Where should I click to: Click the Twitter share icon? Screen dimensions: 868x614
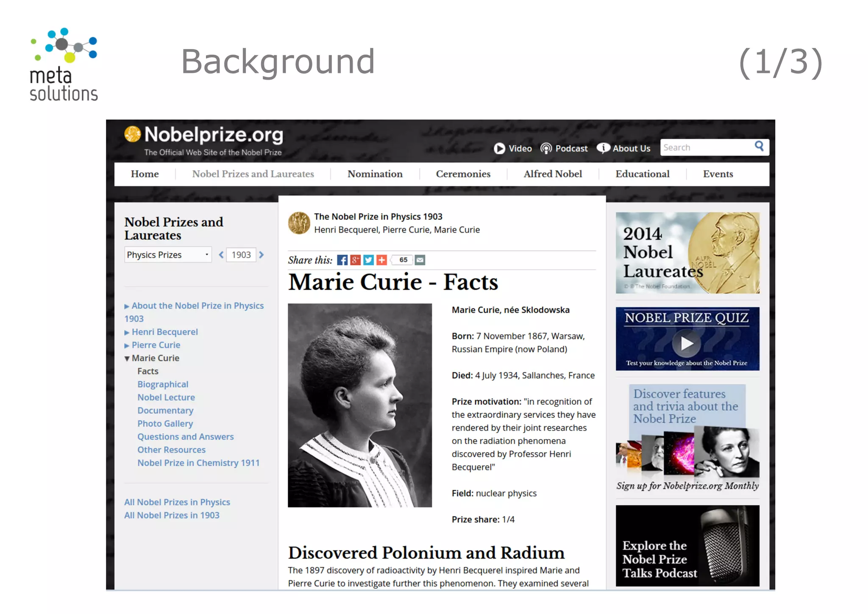click(368, 260)
